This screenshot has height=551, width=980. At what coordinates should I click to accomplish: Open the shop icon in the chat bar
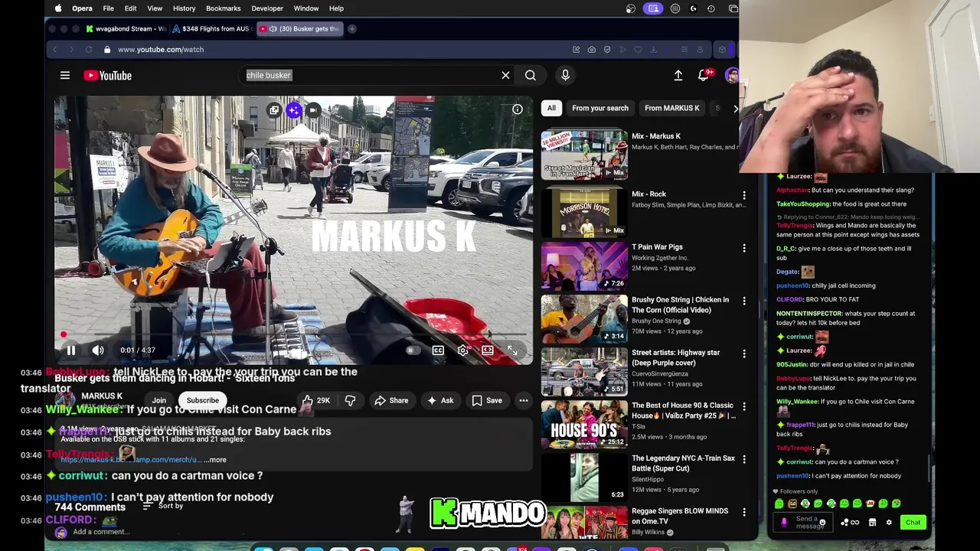(x=872, y=523)
